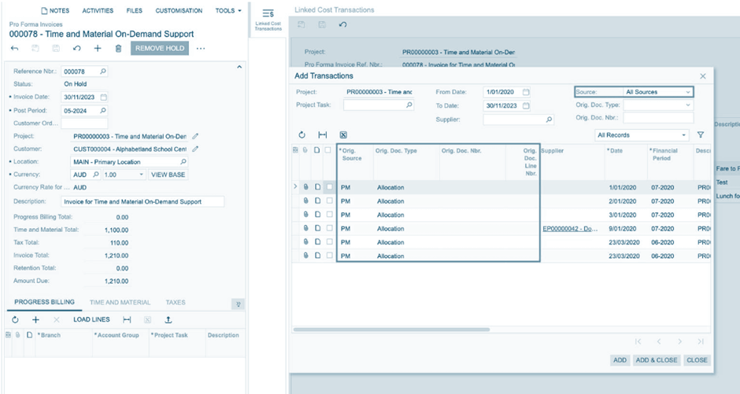Open the filter funnel icon
The width and height of the screenshot is (740, 394).
pos(700,135)
